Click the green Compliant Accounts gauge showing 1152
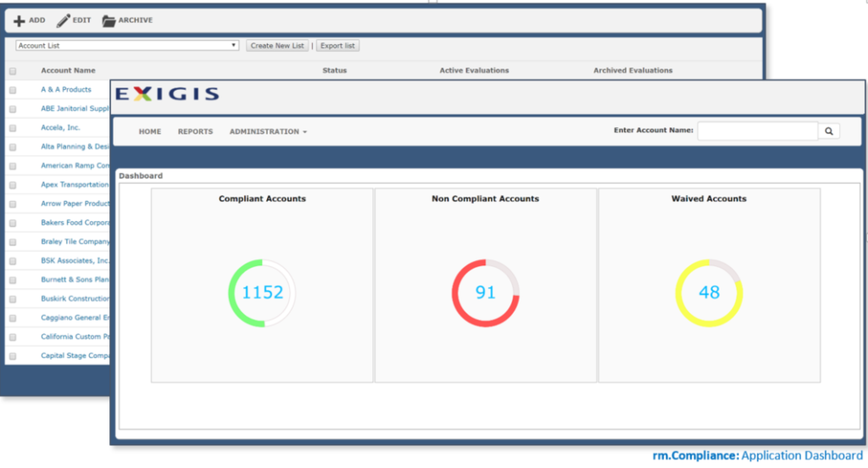 click(262, 292)
